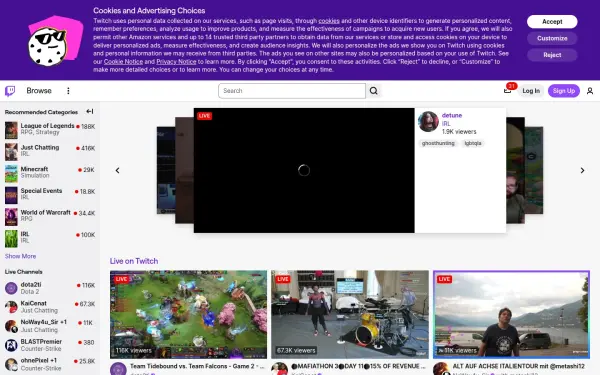The image size is (600, 375).
Task: Open ALT AUF ACHSE ITALIENTOUR title link
Action: pyautogui.click(x=518, y=366)
